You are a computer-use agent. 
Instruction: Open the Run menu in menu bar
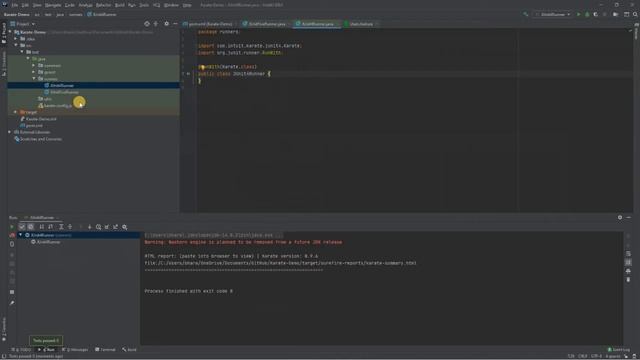coord(131,5)
